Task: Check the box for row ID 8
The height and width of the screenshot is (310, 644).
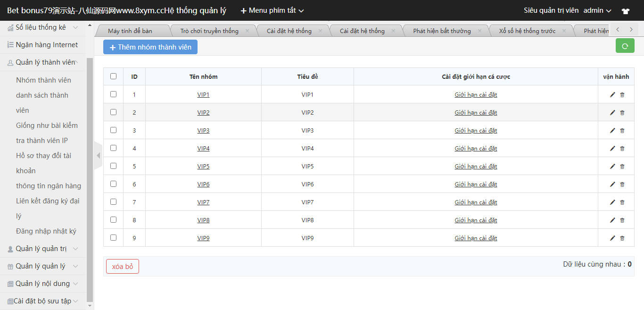Action: pyautogui.click(x=113, y=219)
